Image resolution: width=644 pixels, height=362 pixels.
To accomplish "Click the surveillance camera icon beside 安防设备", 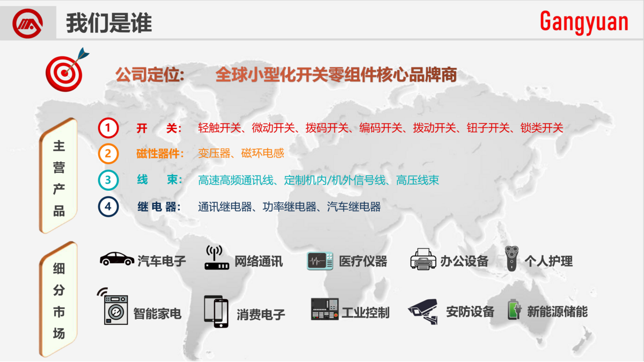I will coord(422,312).
